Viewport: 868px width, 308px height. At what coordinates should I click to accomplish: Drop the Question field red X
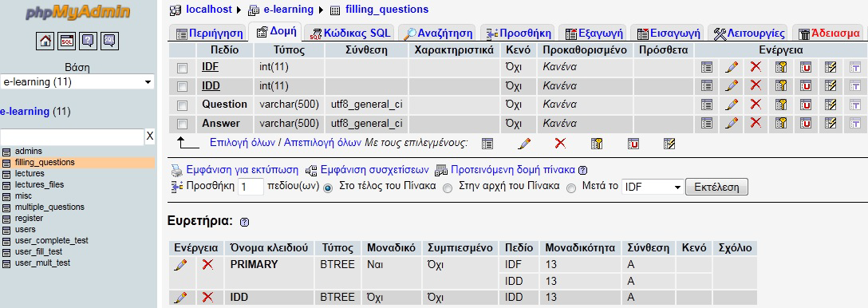pyautogui.click(x=756, y=105)
